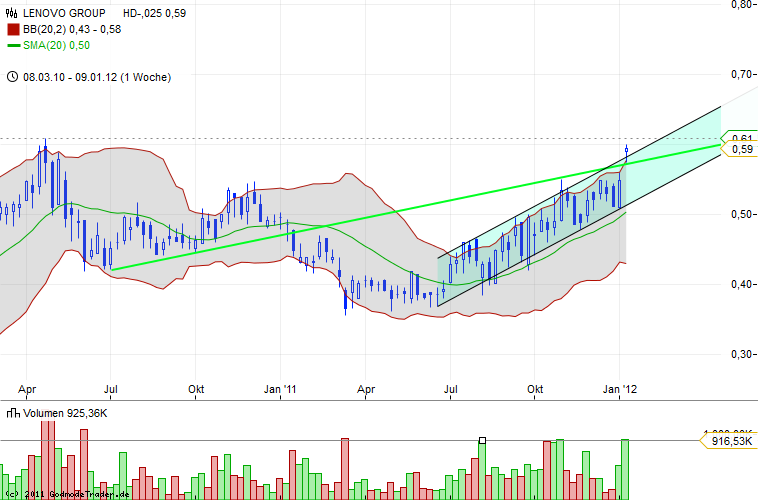
Task: Click the clock icon next to date range
Action: point(12,76)
